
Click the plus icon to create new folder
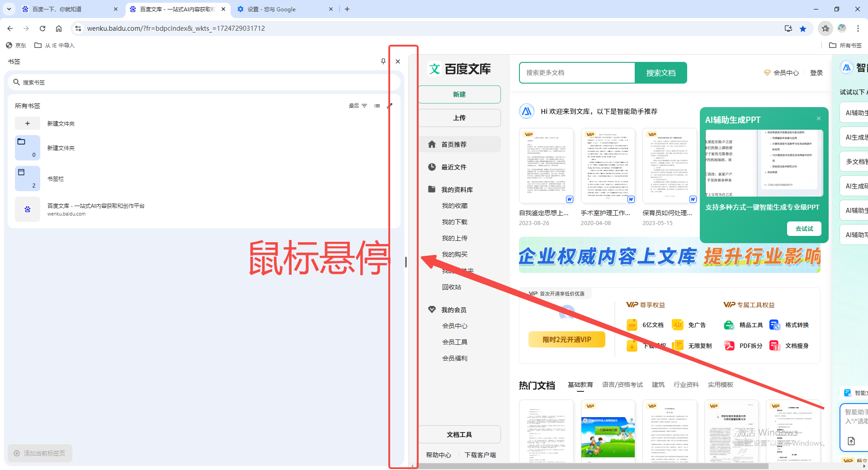[28, 123]
